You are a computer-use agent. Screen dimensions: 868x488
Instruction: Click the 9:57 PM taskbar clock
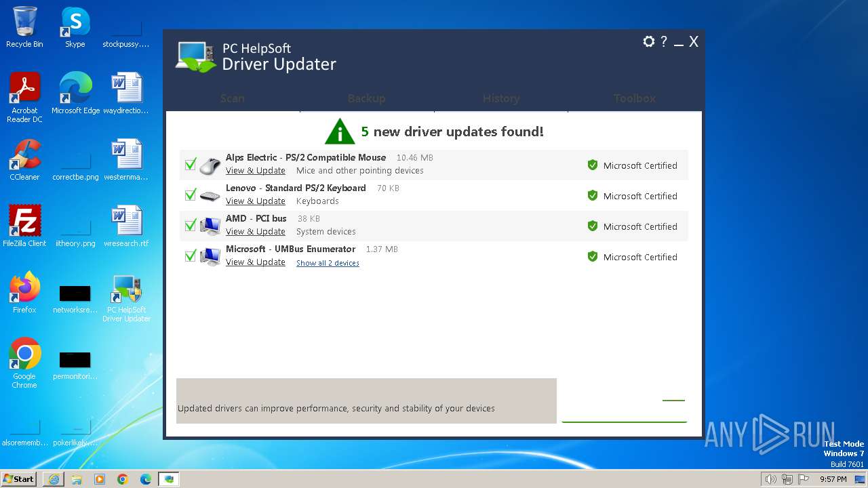[x=833, y=479]
